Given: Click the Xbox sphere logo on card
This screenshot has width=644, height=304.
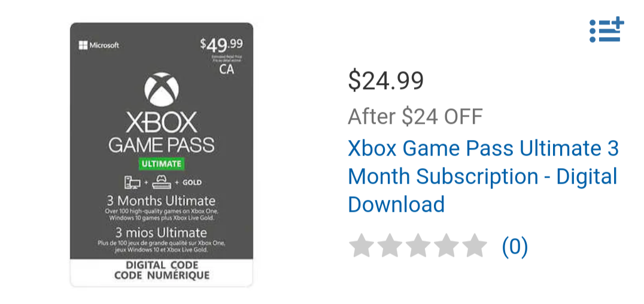Looking at the screenshot, I should tap(162, 90).
